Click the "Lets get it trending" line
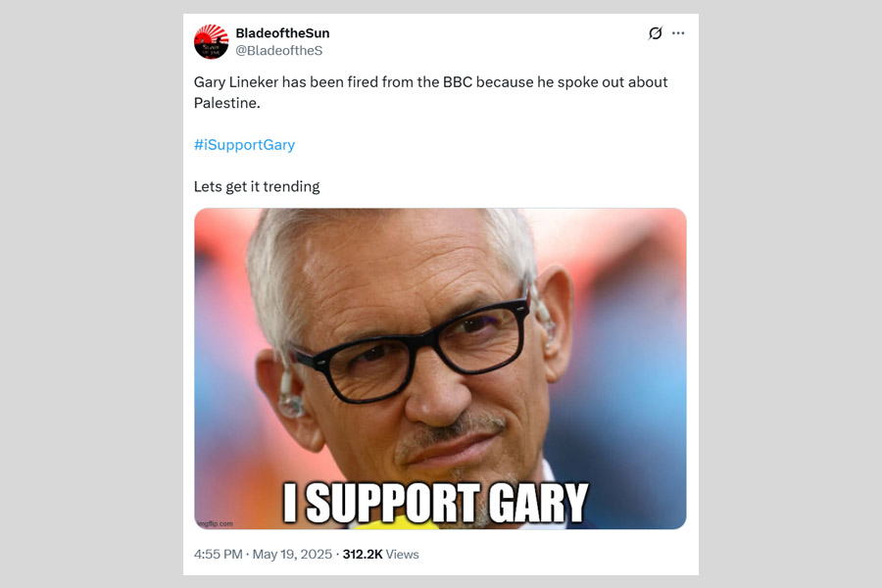Image resolution: width=882 pixels, height=588 pixels. click(257, 186)
